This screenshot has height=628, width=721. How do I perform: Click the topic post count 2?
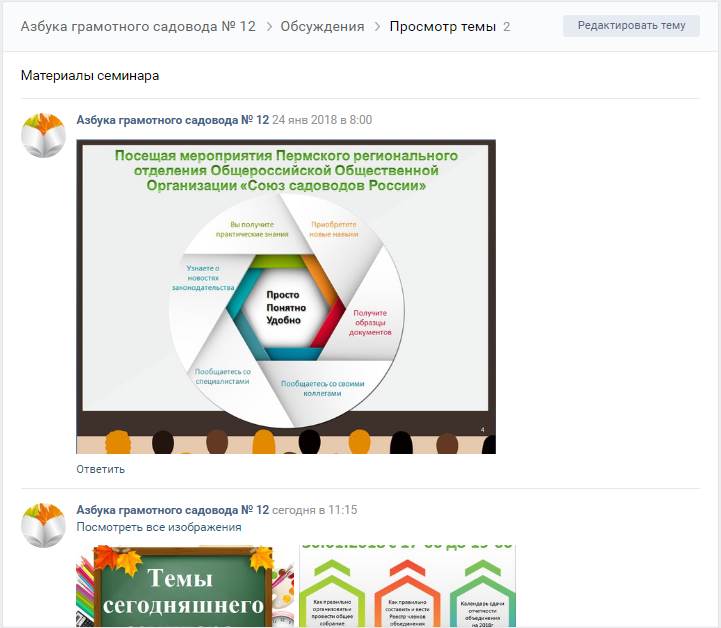coord(506,27)
